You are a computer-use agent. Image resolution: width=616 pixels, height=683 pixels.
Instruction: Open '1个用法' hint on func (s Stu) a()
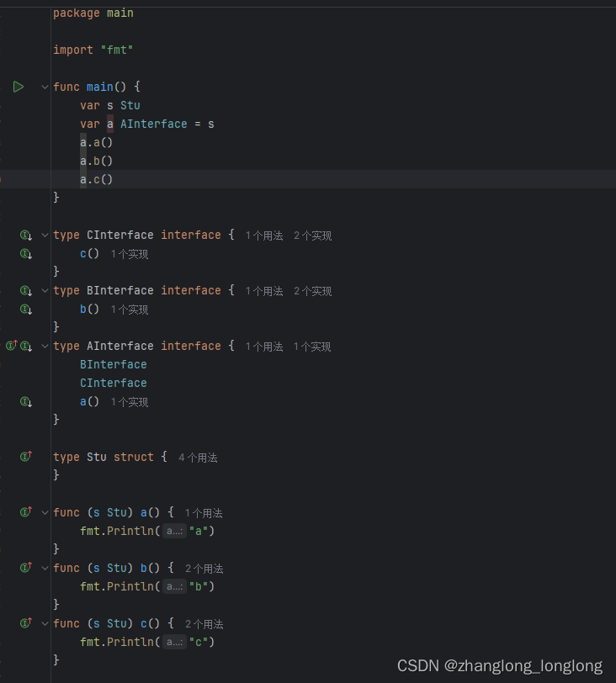204,513
